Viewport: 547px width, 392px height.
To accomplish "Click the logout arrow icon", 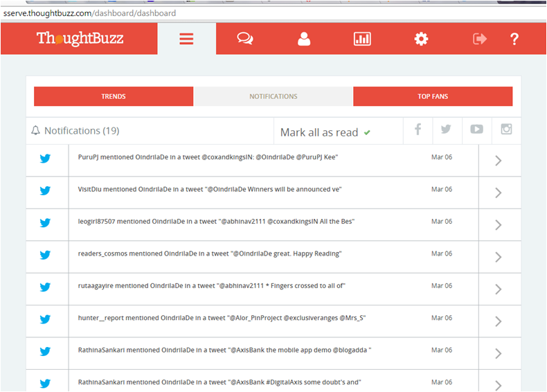I will click(x=480, y=39).
